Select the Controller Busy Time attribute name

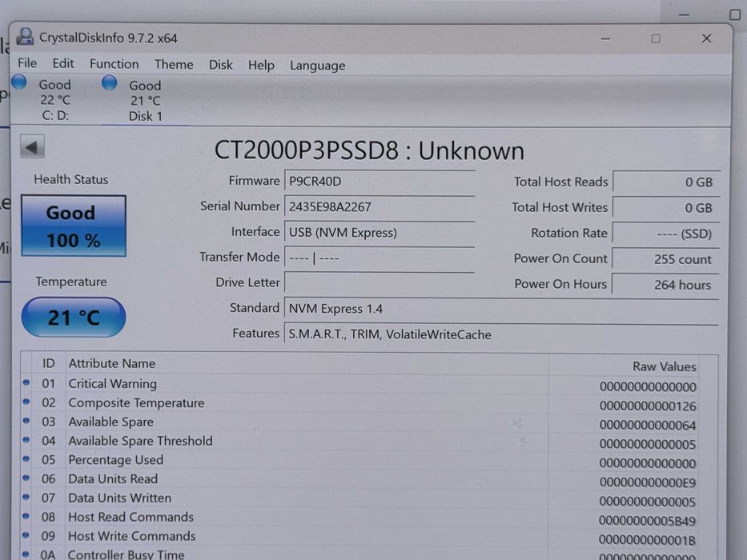click(126, 554)
